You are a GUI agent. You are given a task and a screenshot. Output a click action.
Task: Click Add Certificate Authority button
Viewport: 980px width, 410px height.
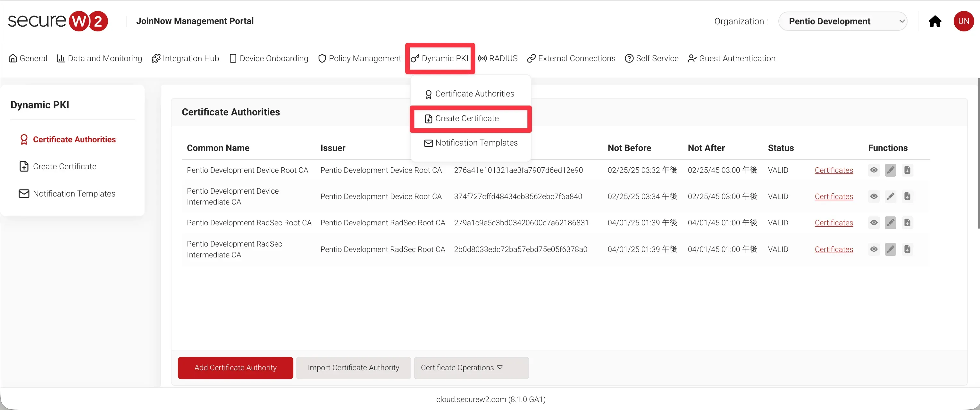pyautogui.click(x=235, y=368)
